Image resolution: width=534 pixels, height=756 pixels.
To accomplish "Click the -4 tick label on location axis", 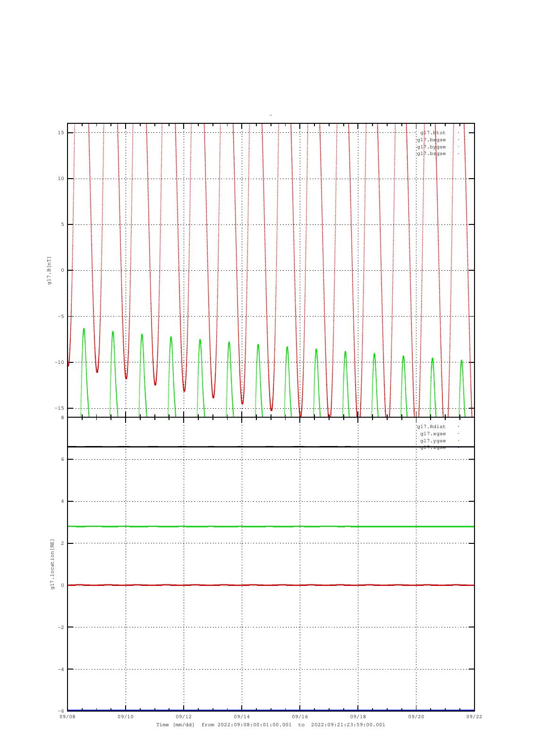I will [x=61, y=670].
